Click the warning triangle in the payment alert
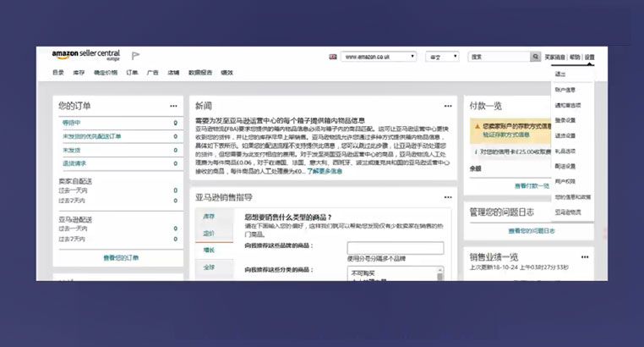This screenshot has width=644, height=347. (478, 126)
